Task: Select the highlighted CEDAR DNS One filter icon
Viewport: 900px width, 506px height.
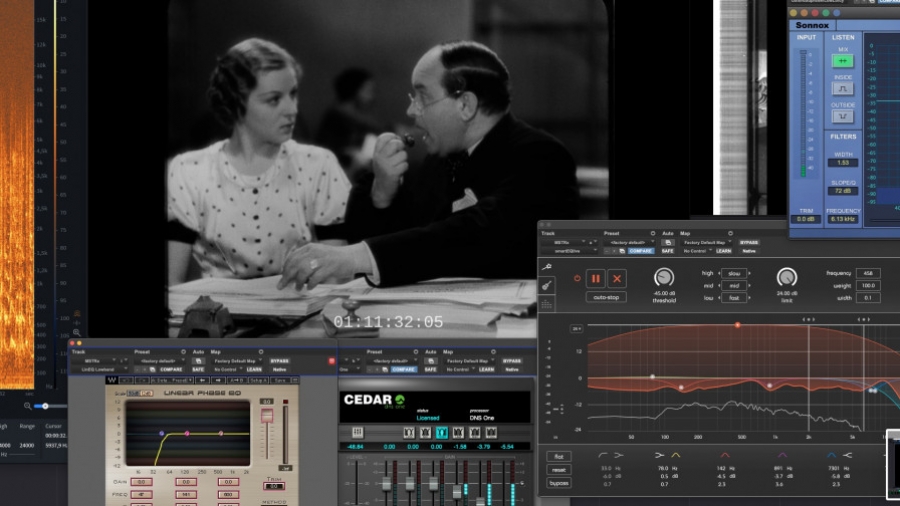Action: (441, 432)
